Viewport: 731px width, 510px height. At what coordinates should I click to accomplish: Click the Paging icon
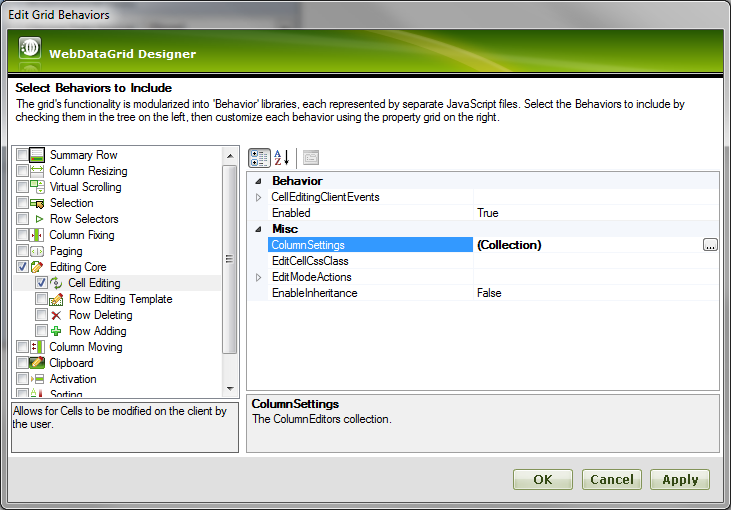[37, 251]
